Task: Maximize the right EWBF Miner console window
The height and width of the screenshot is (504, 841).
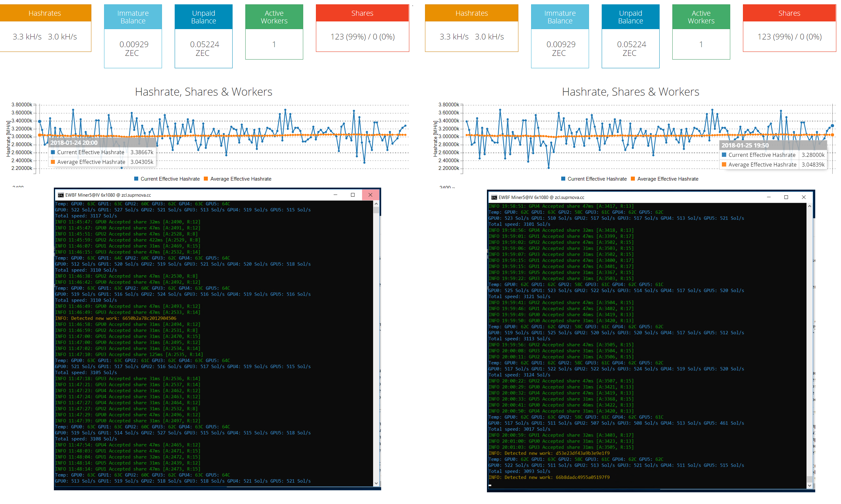Action: pyautogui.click(x=786, y=197)
